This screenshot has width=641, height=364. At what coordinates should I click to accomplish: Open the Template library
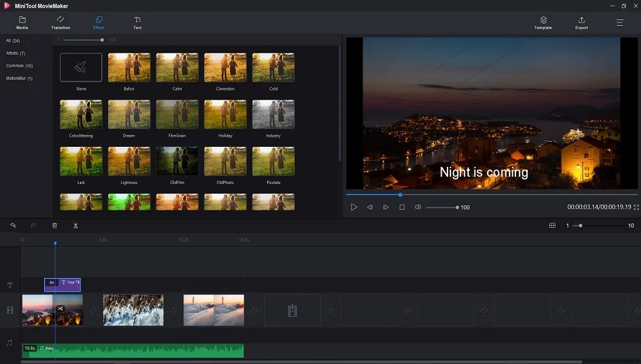543,23
